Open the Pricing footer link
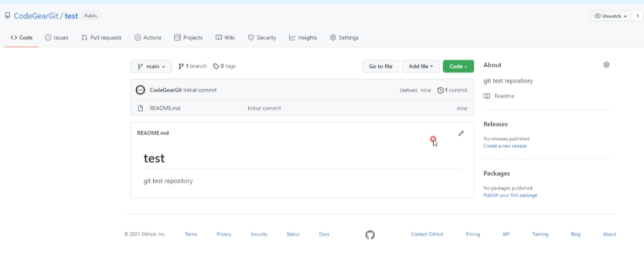 point(473,235)
